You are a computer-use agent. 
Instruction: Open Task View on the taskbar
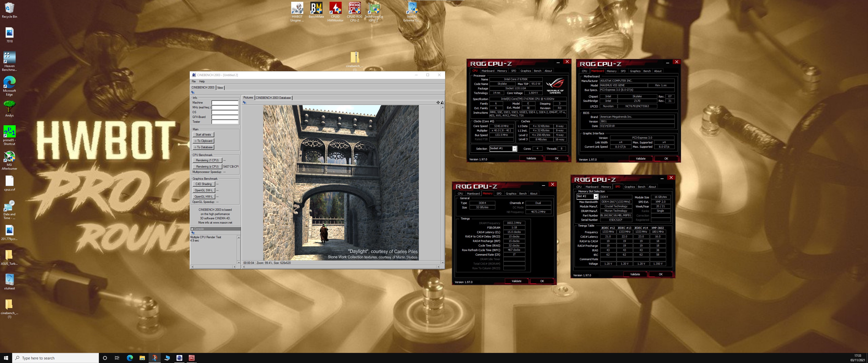pyautogui.click(x=117, y=358)
